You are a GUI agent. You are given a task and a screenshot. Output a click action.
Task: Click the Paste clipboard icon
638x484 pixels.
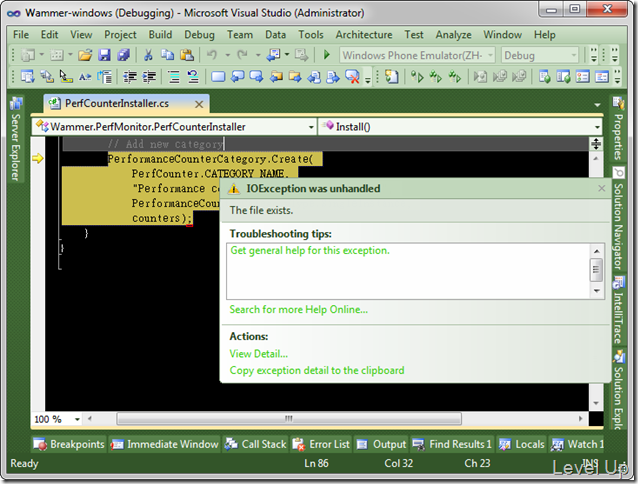click(x=187, y=55)
